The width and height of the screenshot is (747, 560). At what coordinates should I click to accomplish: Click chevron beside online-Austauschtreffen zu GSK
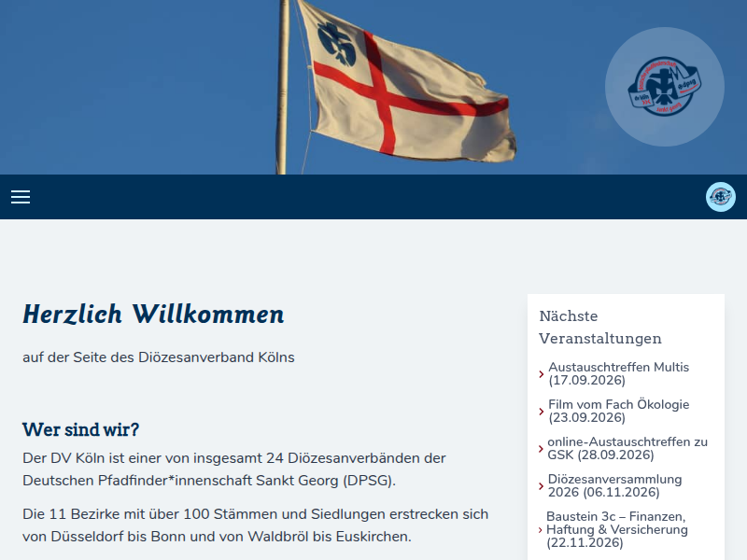(541, 449)
